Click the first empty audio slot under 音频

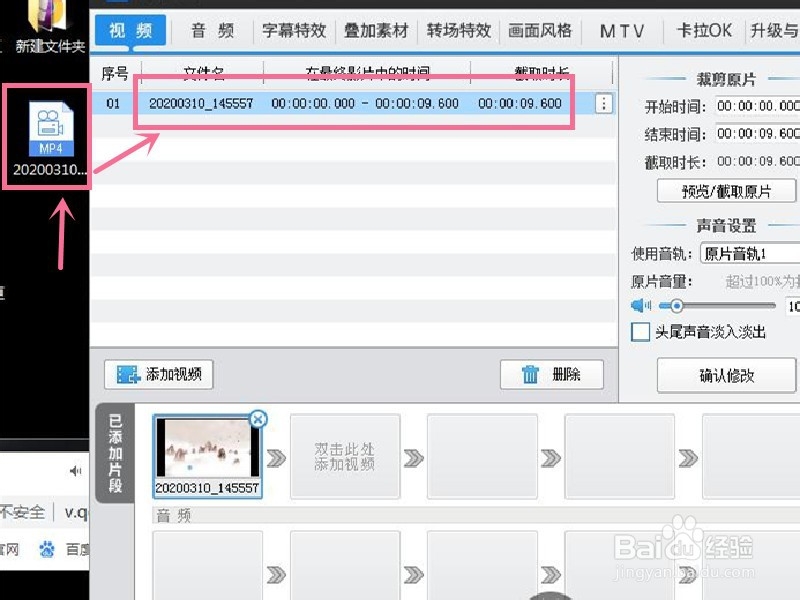[x=208, y=565]
